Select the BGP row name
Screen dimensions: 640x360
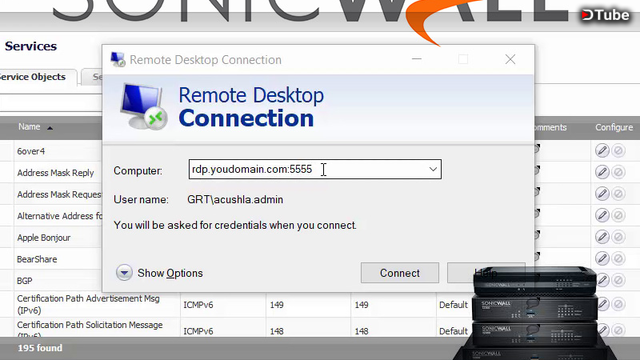[24, 281]
